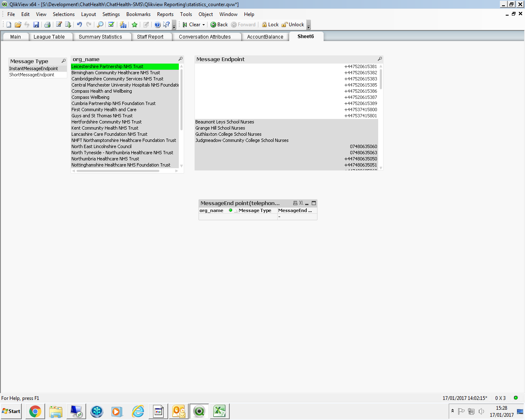Screen dimensions: 525x420
Task: Click the Lock selections button
Action: pyautogui.click(x=270, y=25)
